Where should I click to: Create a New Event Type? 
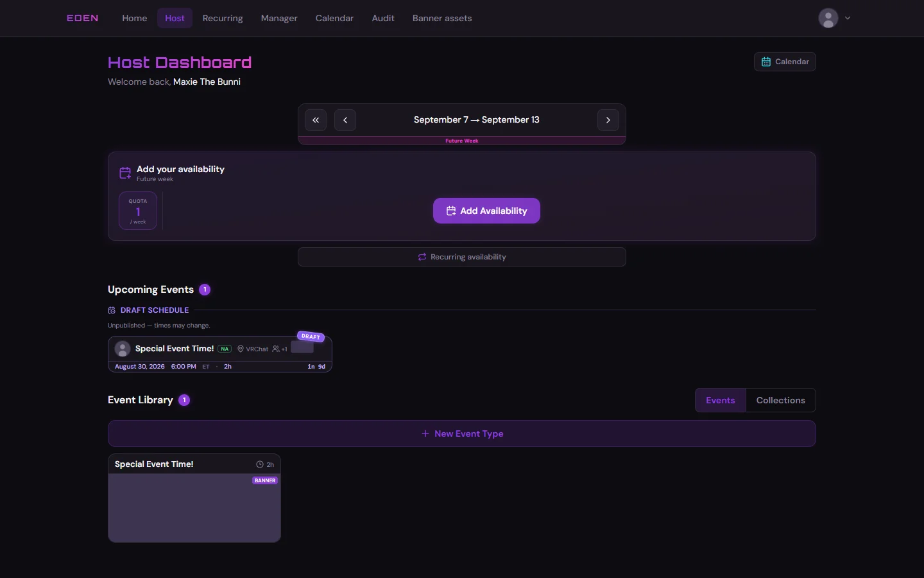pyautogui.click(x=462, y=433)
